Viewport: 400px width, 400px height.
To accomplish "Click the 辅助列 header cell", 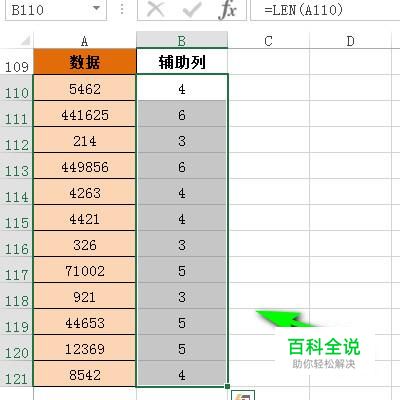I will point(182,62).
